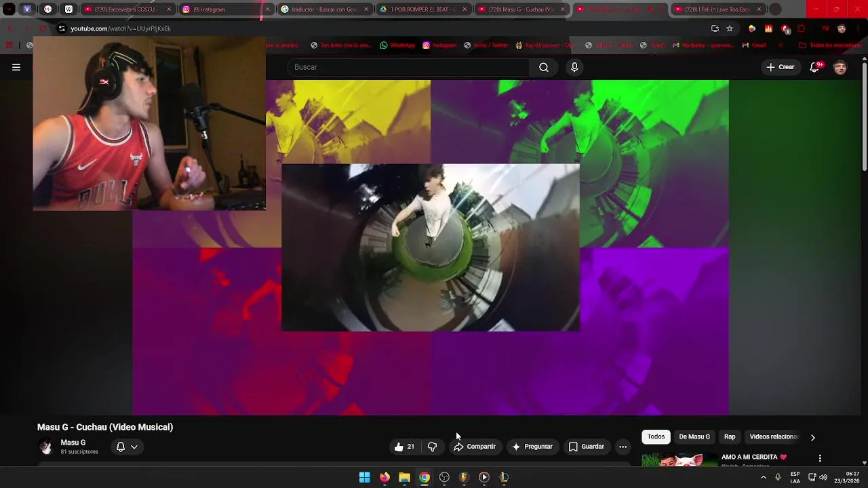Select the Todos filter chip
This screenshot has height=488, width=868.
pyautogui.click(x=656, y=436)
